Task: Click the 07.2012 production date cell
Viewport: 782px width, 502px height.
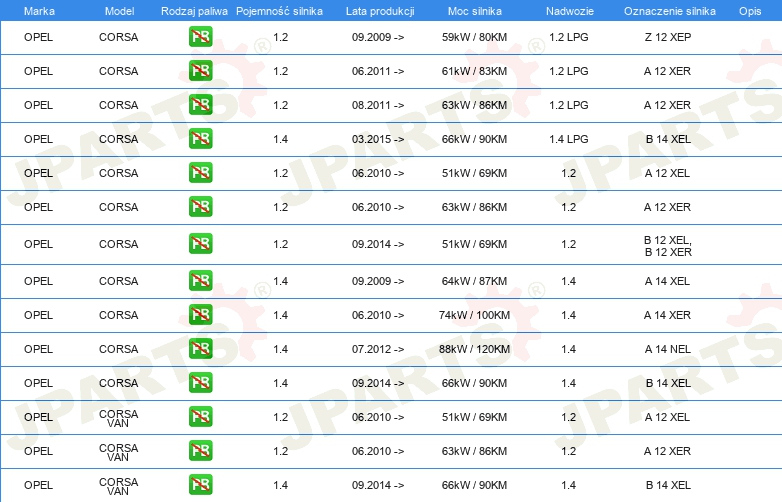Action: coord(378,349)
